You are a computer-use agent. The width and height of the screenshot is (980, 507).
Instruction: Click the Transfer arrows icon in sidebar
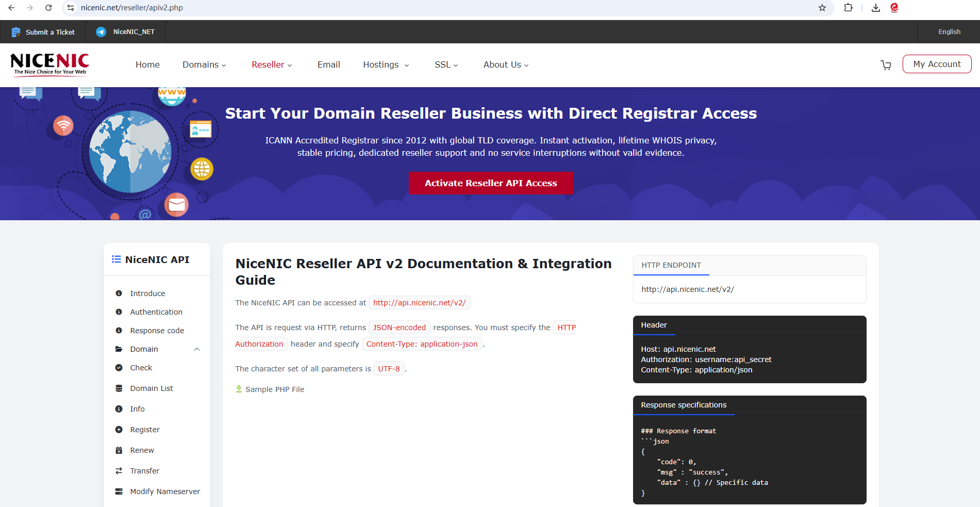tap(119, 471)
